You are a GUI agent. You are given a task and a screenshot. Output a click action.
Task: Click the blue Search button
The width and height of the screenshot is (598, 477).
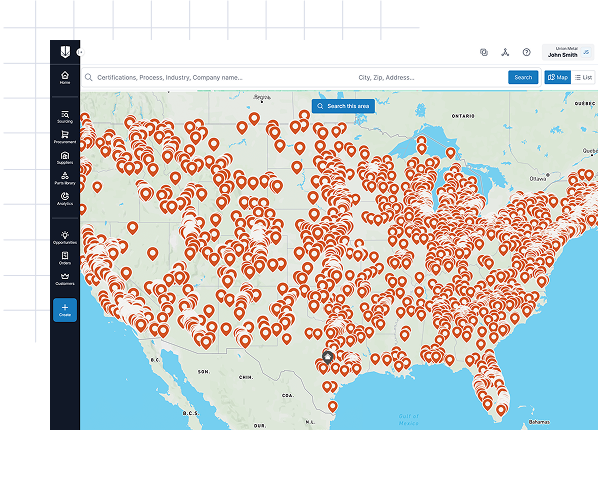[523, 77]
